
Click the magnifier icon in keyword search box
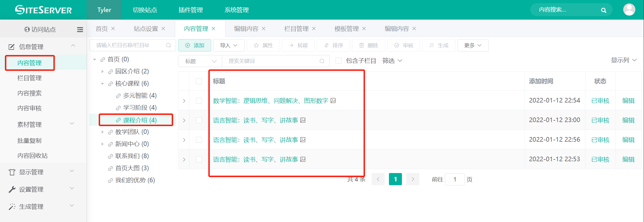322,61
